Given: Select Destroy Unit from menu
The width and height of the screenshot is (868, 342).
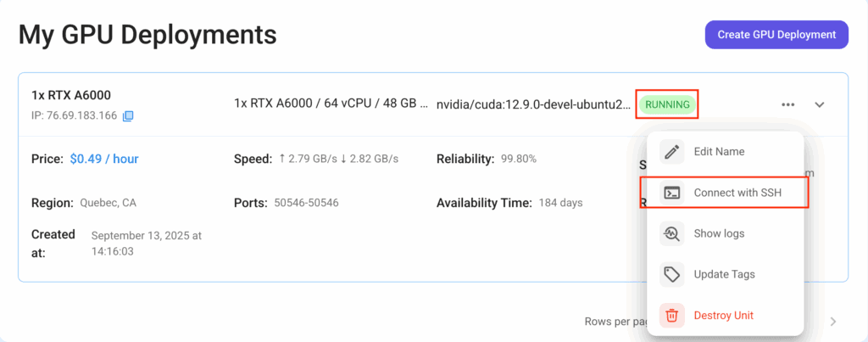Looking at the screenshot, I should pos(723,316).
